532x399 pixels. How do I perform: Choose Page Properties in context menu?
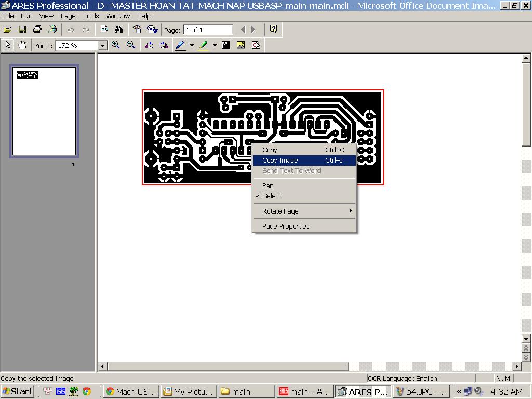pyautogui.click(x=304, y=227)
